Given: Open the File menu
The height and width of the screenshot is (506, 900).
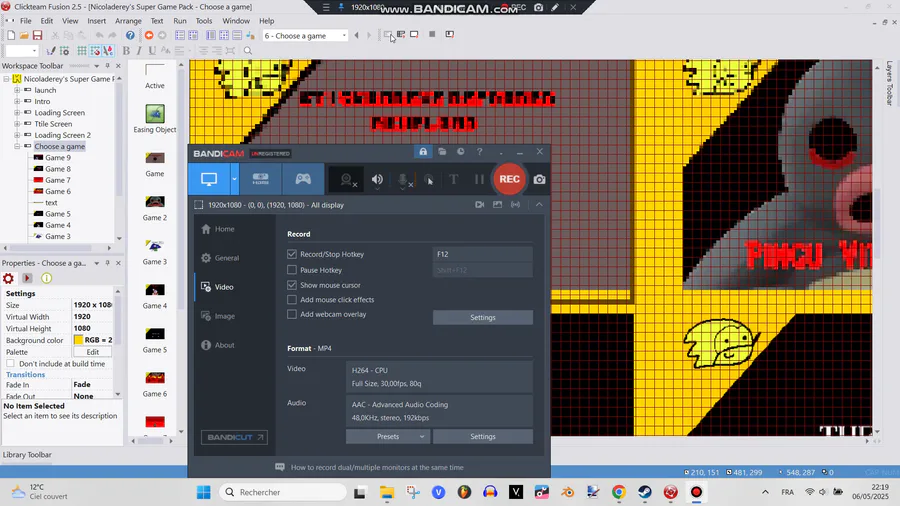Looking at the screenshot, I should (26, 21).
